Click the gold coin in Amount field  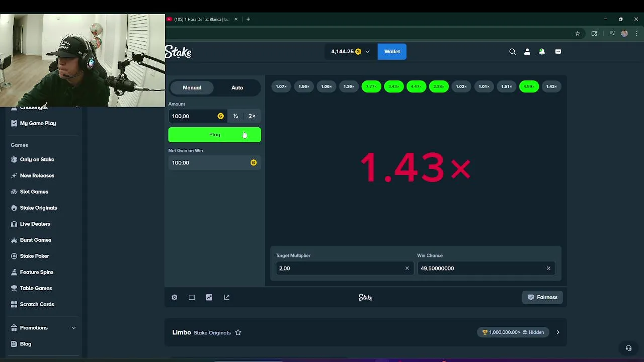[220, 116]
